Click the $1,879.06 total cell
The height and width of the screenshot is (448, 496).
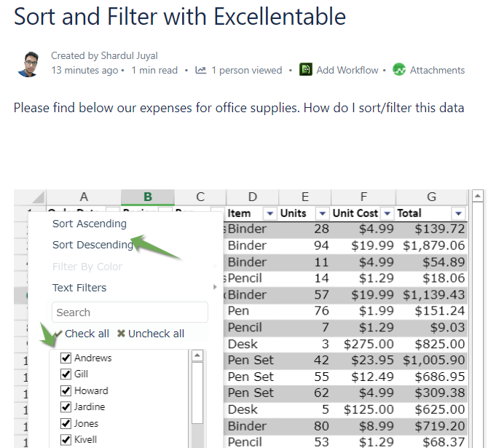431,245
